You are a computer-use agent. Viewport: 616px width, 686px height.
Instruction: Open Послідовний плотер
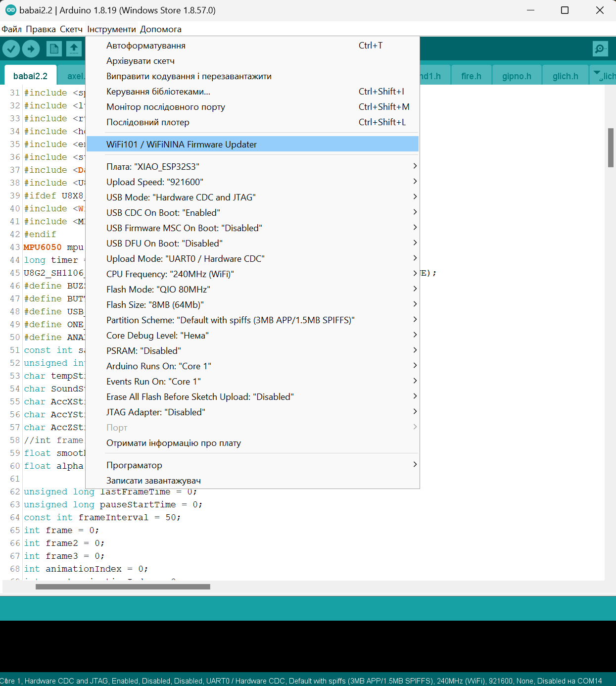point(252,122)
